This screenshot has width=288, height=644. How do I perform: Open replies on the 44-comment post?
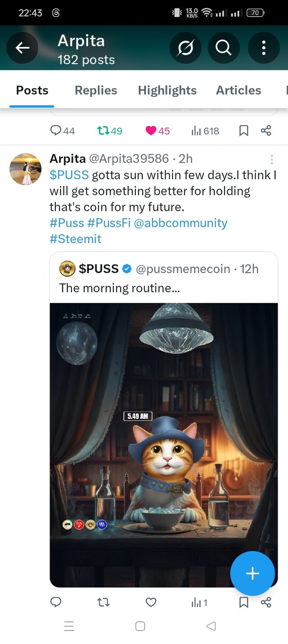pos(56,131)
